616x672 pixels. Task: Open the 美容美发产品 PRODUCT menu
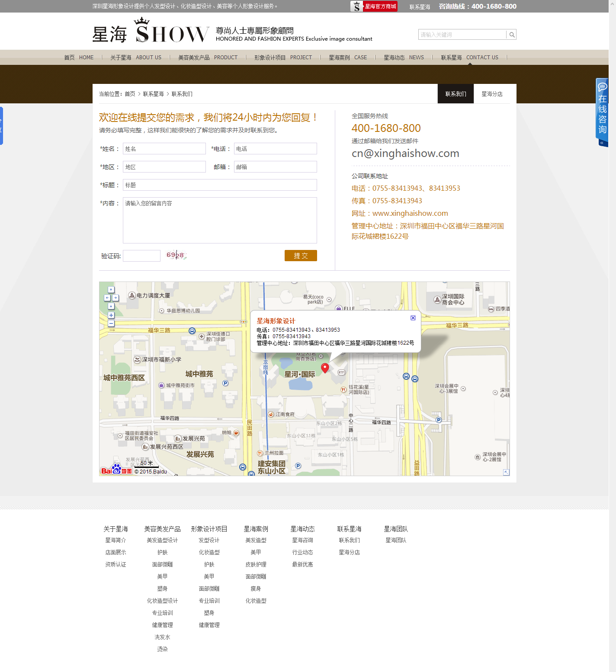(208, 58)
